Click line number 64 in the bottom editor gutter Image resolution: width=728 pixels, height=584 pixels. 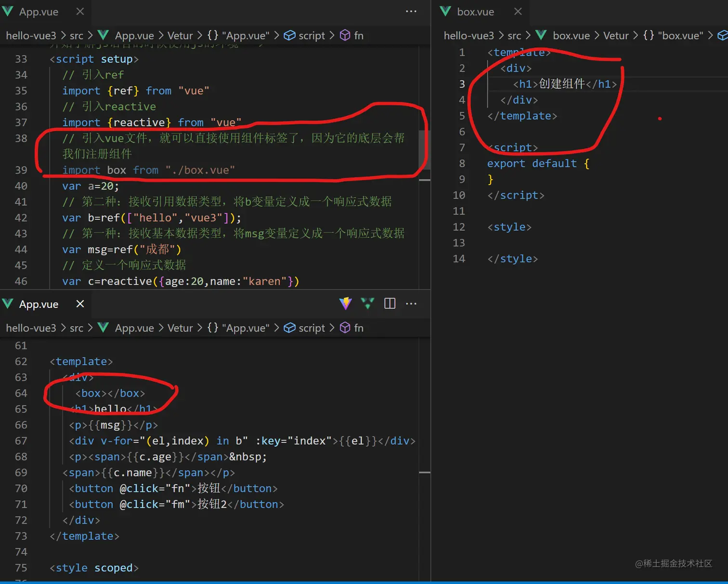point(21,393)
